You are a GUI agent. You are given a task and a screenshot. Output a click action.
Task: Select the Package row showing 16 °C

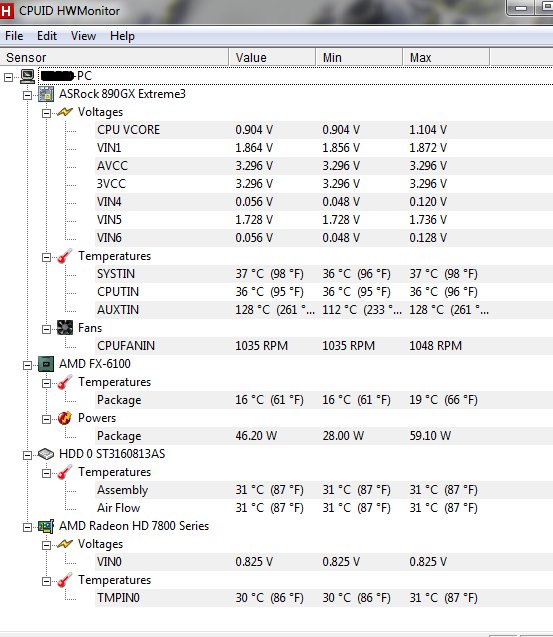324,400
